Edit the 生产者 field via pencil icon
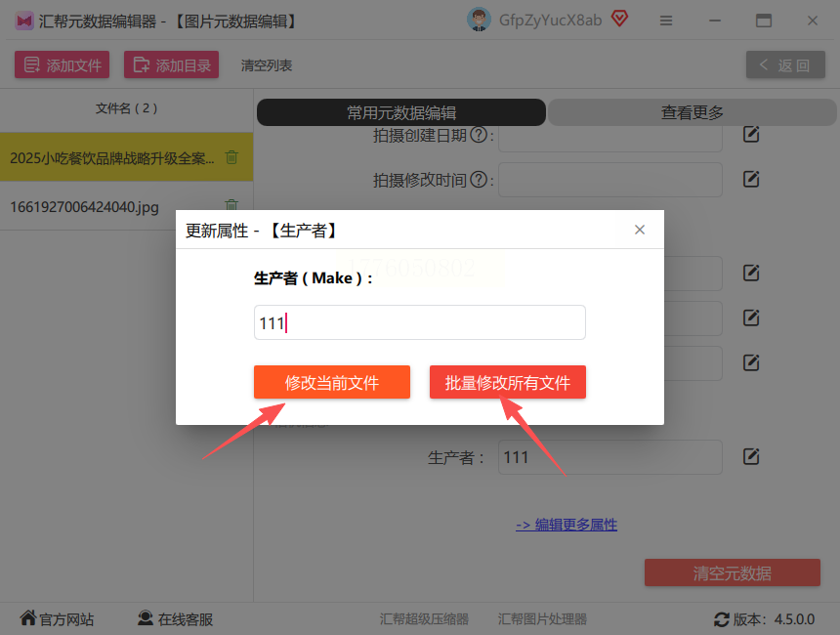The width and height of the screenshot is (840, 635). [751, 456]
